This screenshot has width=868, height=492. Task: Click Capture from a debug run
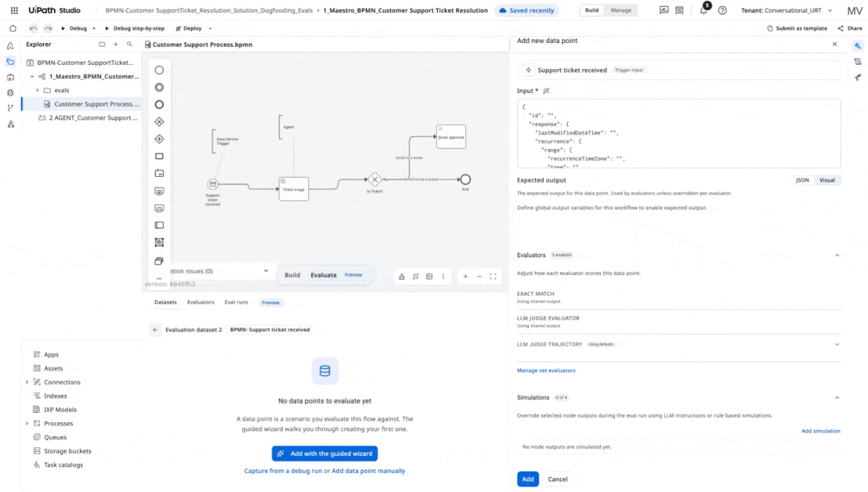click(x=283, y=471)
